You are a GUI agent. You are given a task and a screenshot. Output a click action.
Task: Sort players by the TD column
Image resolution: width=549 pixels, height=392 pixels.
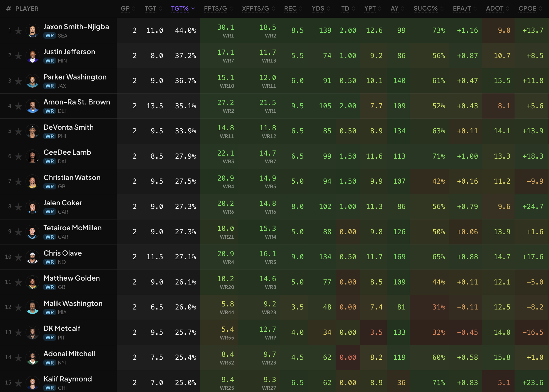348,9
